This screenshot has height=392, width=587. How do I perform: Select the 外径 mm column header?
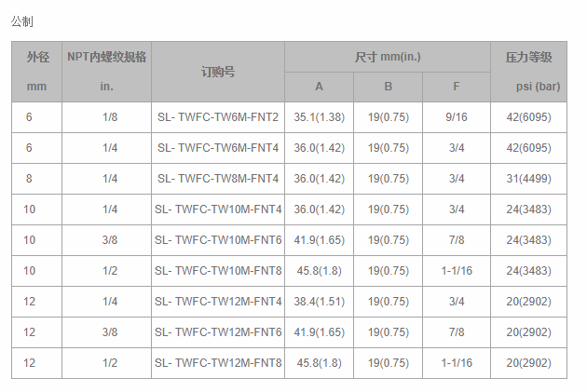click(36, 72)
